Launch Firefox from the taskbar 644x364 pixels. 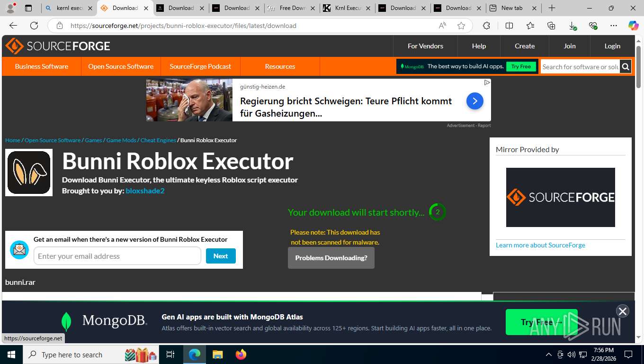pos(241,355)
